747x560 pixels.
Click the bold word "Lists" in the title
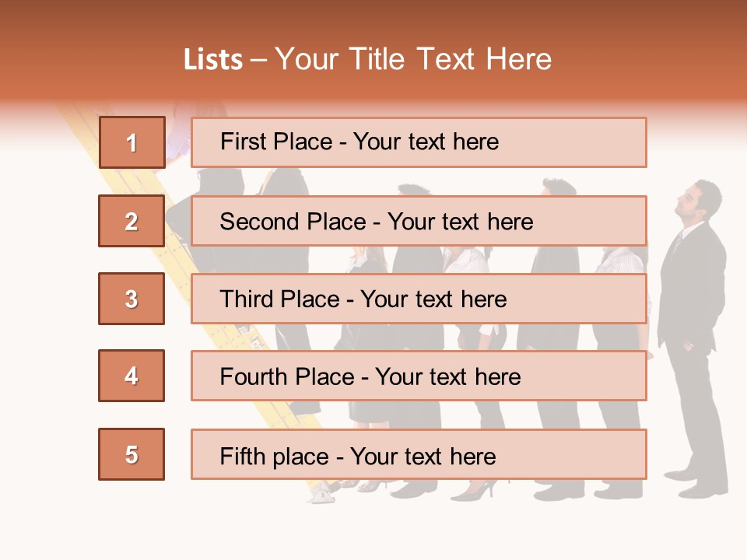[212, 60]
